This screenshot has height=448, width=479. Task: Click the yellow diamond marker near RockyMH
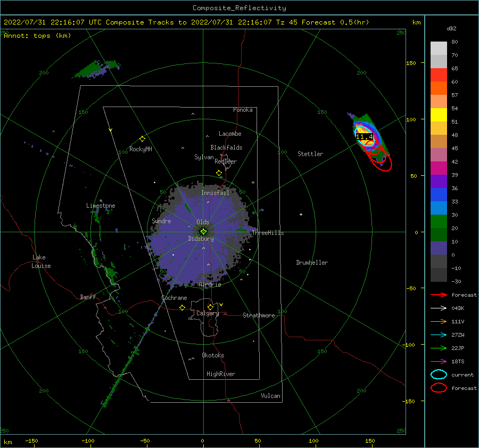142,139
